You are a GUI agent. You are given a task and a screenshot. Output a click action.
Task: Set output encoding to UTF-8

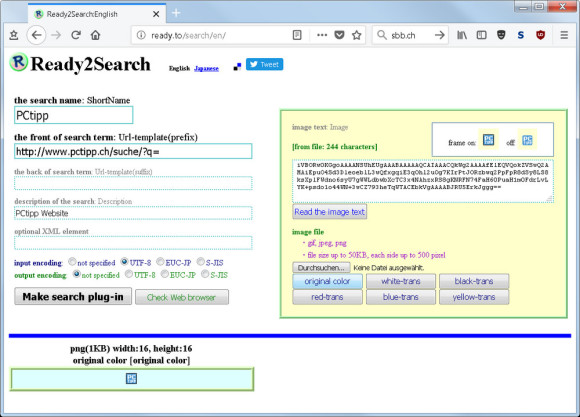pos(129,274)
